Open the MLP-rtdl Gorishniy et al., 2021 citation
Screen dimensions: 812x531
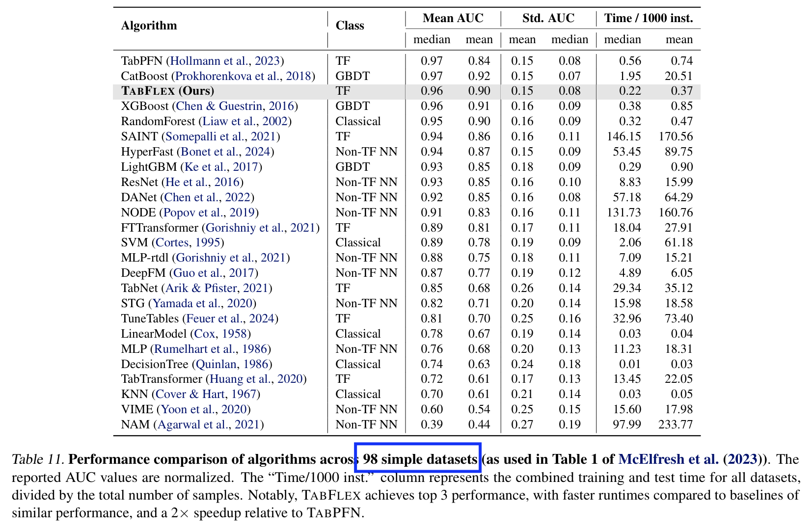coord(231,258)
